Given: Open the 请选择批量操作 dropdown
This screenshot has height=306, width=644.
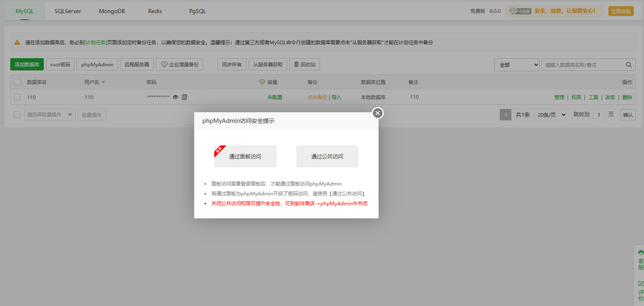Looking at the screenshot, I should point(50,115).
